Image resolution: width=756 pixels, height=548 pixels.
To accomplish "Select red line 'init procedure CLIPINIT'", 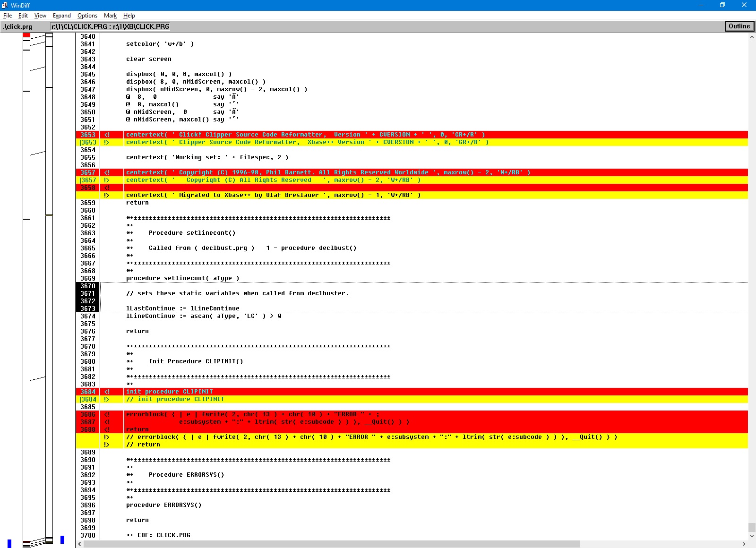I will click(412, 392).
